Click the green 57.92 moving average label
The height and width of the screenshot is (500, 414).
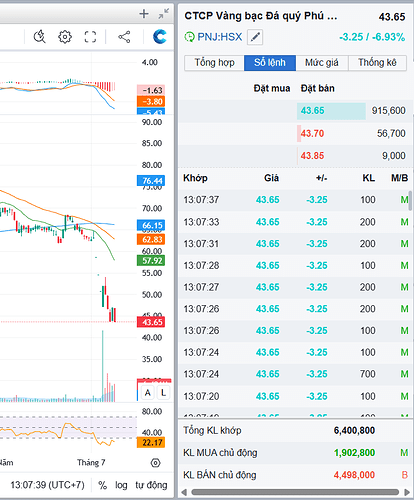(151, 260)
